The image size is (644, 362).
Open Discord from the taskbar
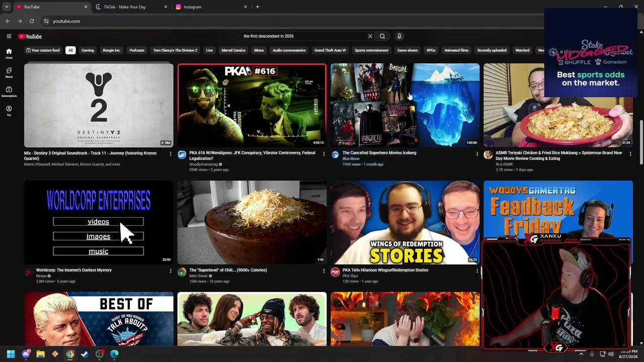point(26,354)
